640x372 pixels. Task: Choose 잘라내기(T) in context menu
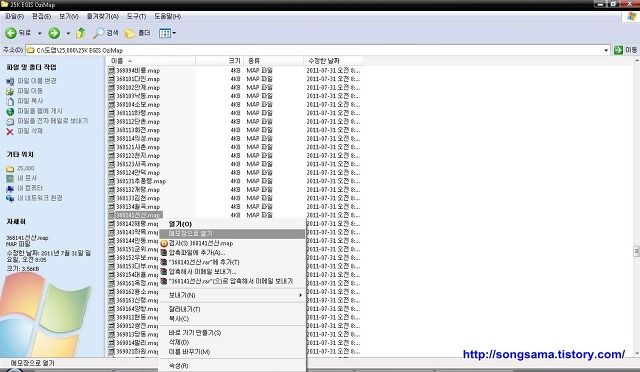point(232,309)
